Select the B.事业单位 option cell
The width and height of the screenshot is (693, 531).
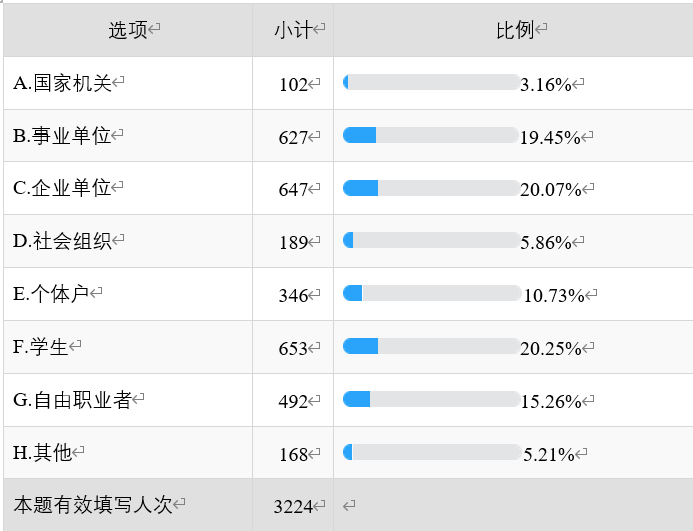(128, 136)
